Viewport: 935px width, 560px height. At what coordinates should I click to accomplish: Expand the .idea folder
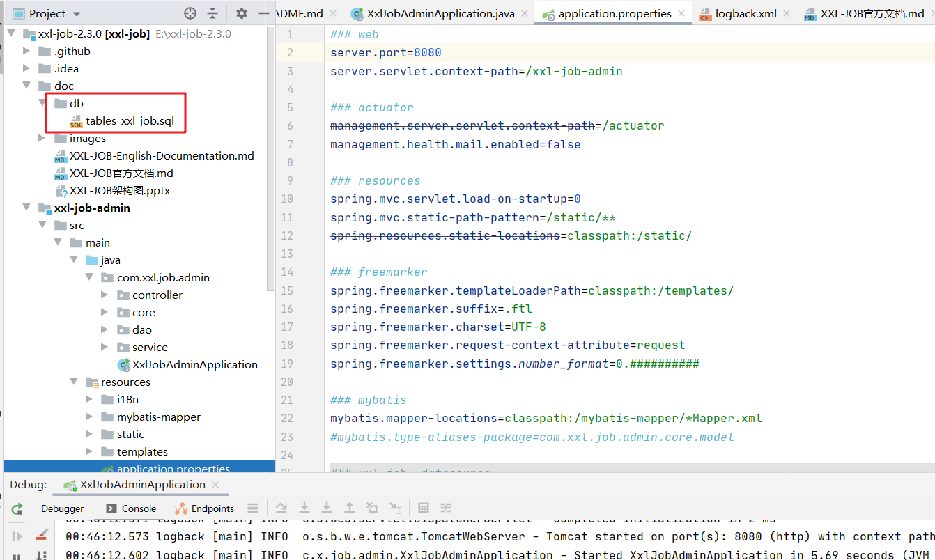coord(26,68)
